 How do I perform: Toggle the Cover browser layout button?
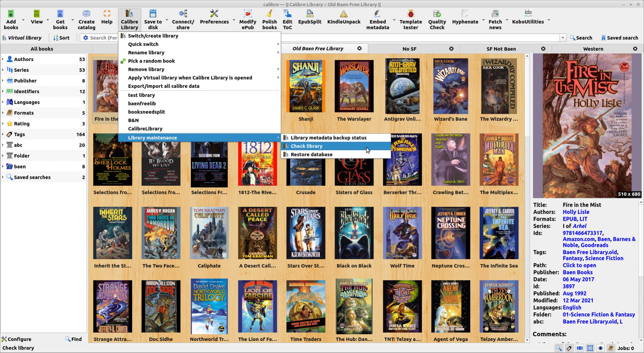pos(580,348)
